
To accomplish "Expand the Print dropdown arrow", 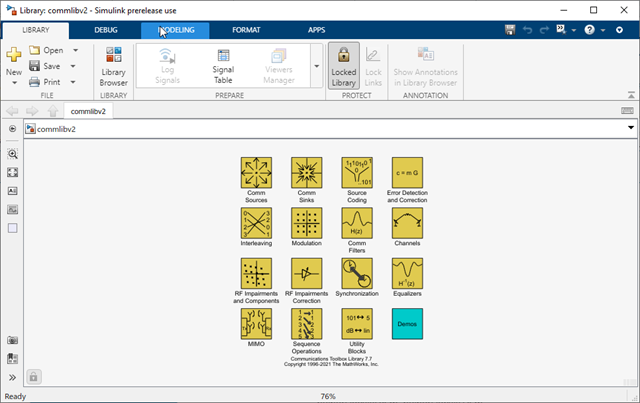I will [73, 82].
